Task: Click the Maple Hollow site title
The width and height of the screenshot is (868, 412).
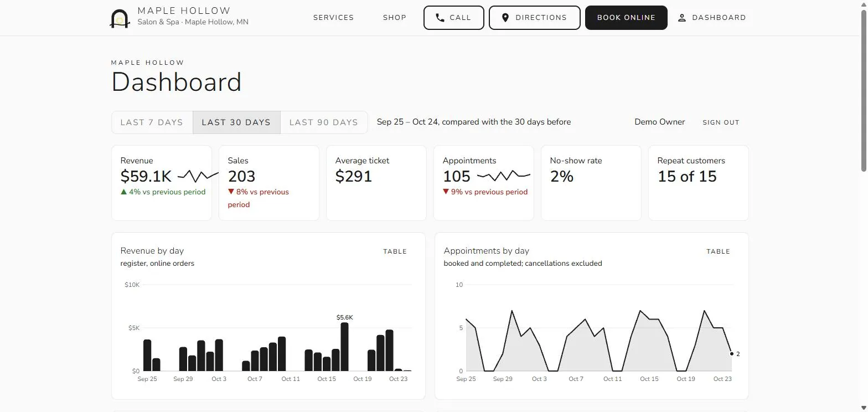Action: tap(184, 11)
